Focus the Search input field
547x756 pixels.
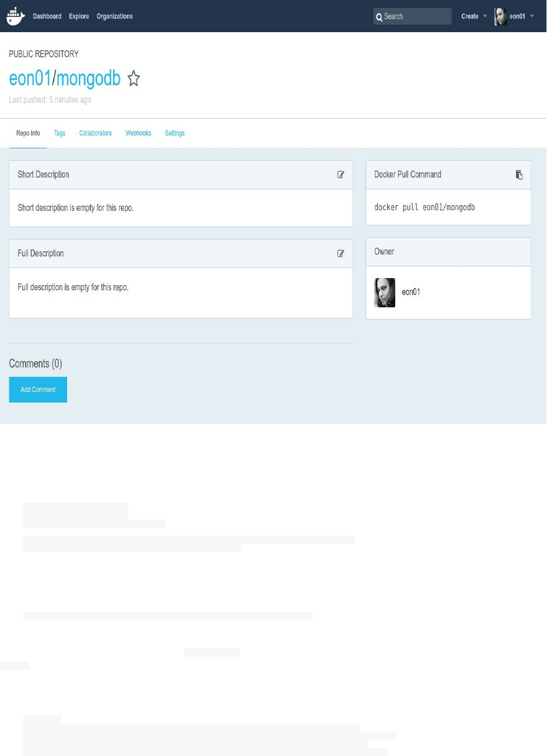coord(413,16)
